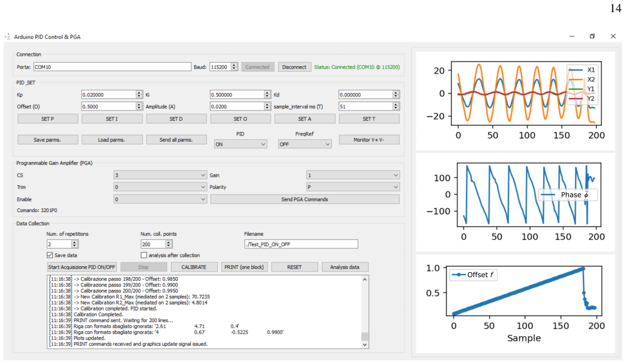This screenshot has width=626, height=364.
Task: Click the Porta COM10 text field
Action: pos(112,67)
